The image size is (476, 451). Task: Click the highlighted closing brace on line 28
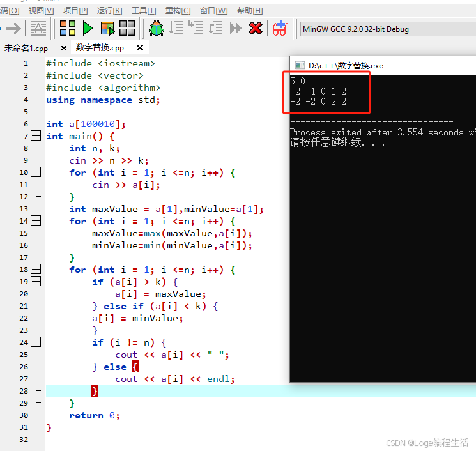tap(95, 391)
